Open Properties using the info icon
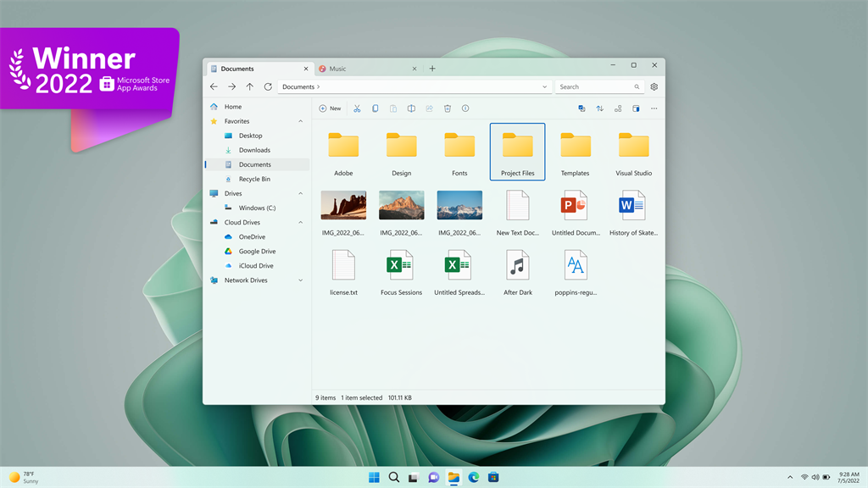The height and width of the screenshot is (488, 868). pyautogui.click(x=465, y=108)
